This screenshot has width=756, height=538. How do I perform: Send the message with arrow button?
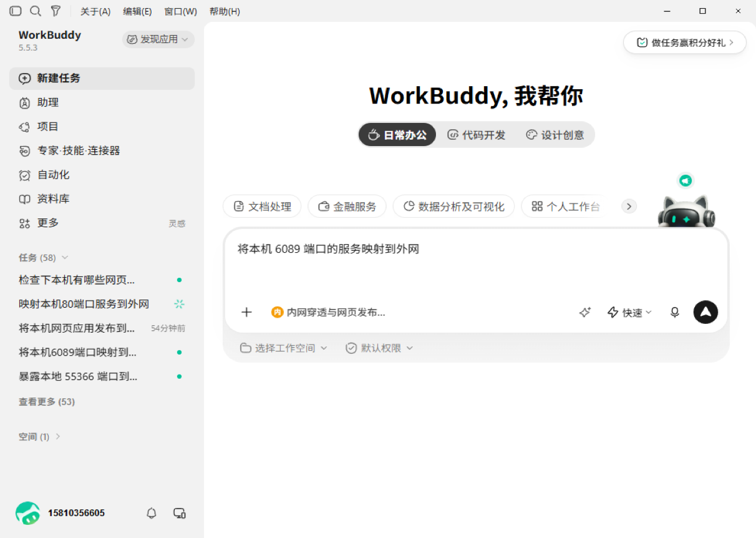click(705, 312)
